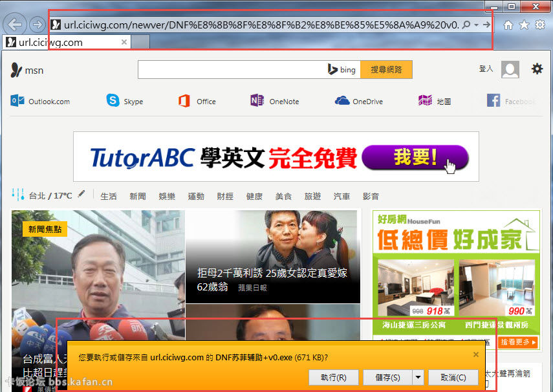Open the 新聞 news menu item
This screenshot has height=392, width=553.
point(137,196)
